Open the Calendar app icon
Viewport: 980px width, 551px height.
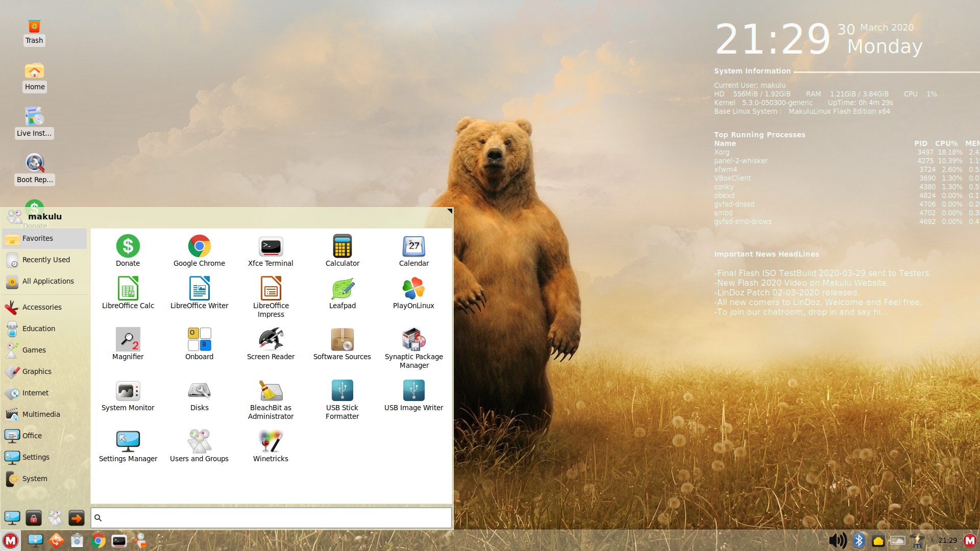pos(414,251)
